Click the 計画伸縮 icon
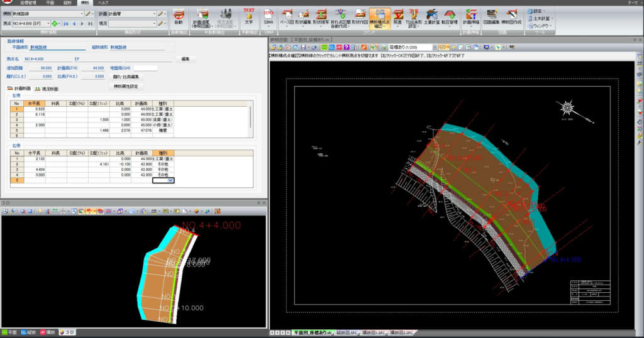The image size is (644, 338). click(x=470, y=16)
